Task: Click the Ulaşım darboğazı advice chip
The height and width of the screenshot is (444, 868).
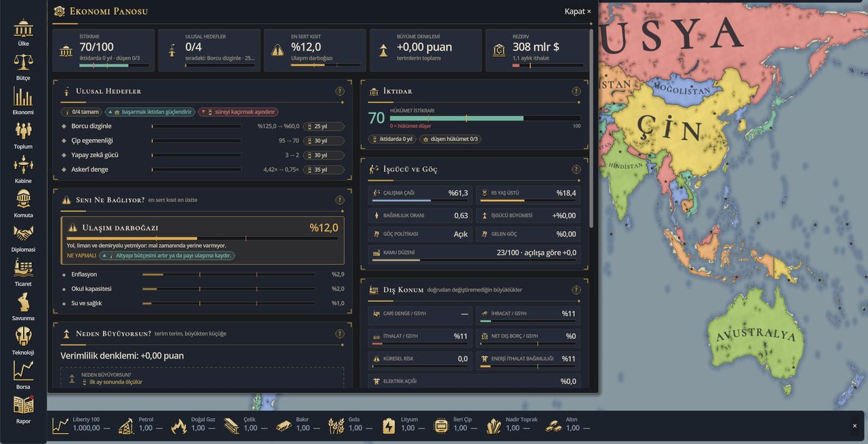Action: pyautogui.click(x=167, y=256)
